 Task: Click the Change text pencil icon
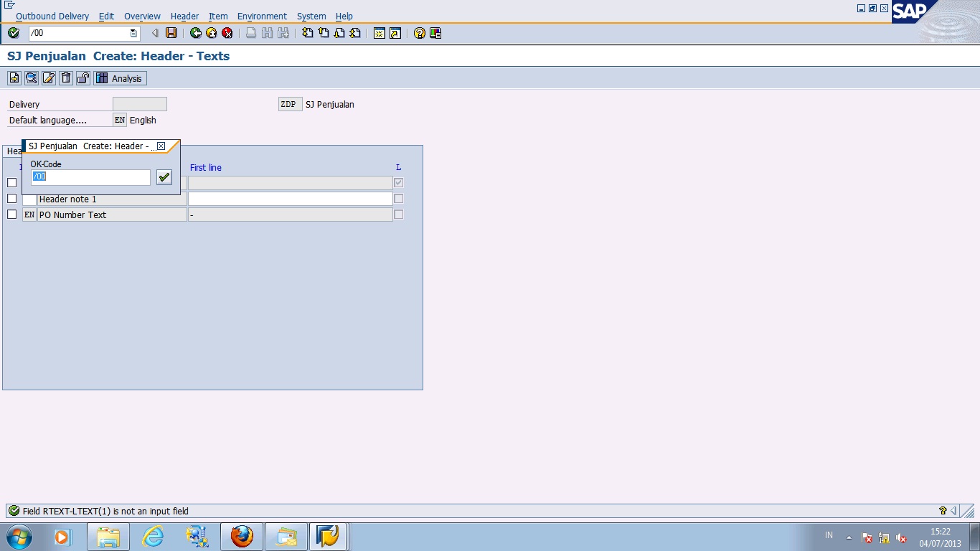point(49,78)
